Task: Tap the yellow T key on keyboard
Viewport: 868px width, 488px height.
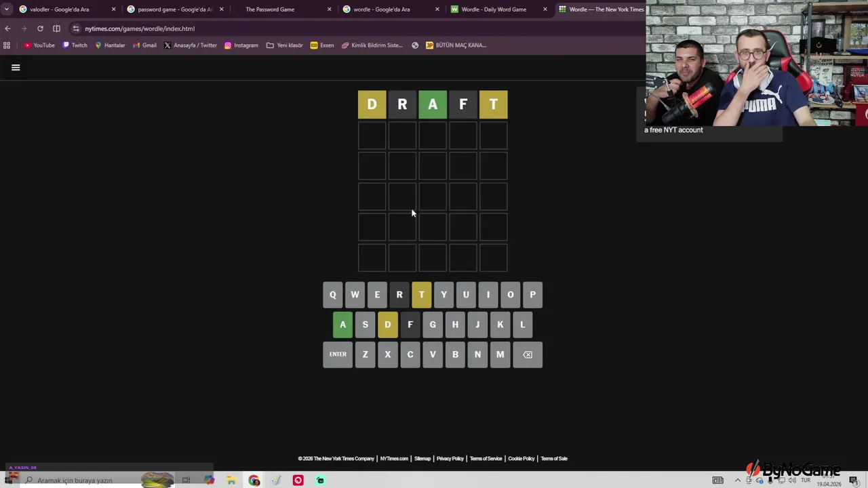Action: pyautogui.click(x=422, y=295)
